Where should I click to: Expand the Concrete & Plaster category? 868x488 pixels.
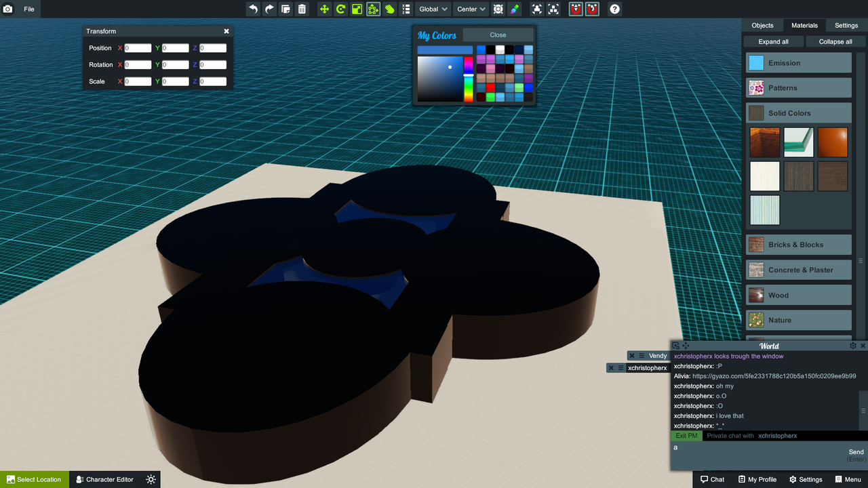point(799,270)
